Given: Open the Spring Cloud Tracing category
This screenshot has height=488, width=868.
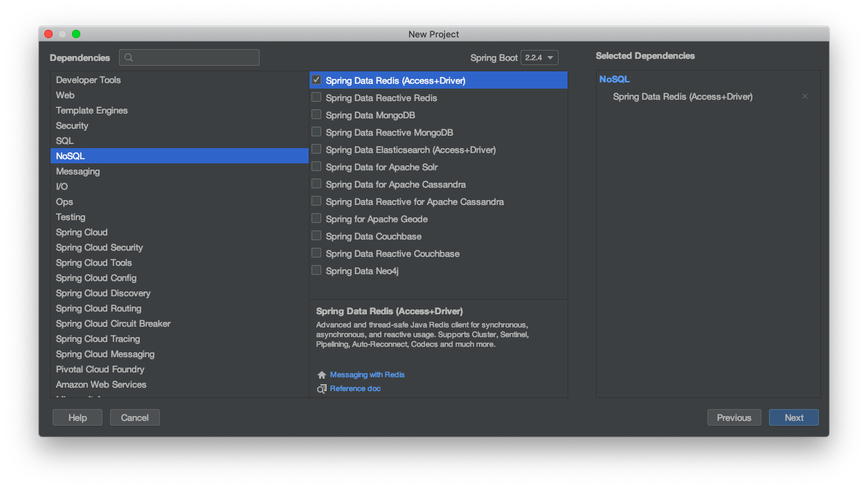Looking at the screenshot, I should [179, 339].
